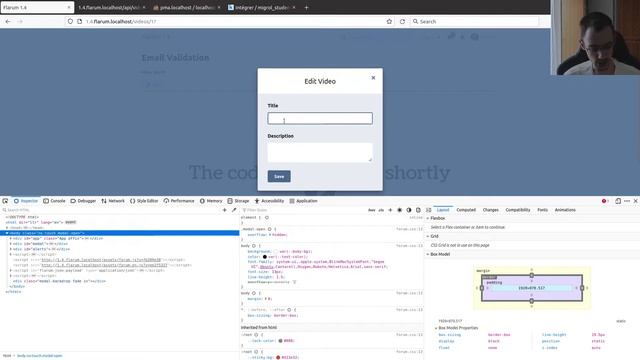Click the Title input field
This screenshot has width=640, height=360.
pos(320,118)
